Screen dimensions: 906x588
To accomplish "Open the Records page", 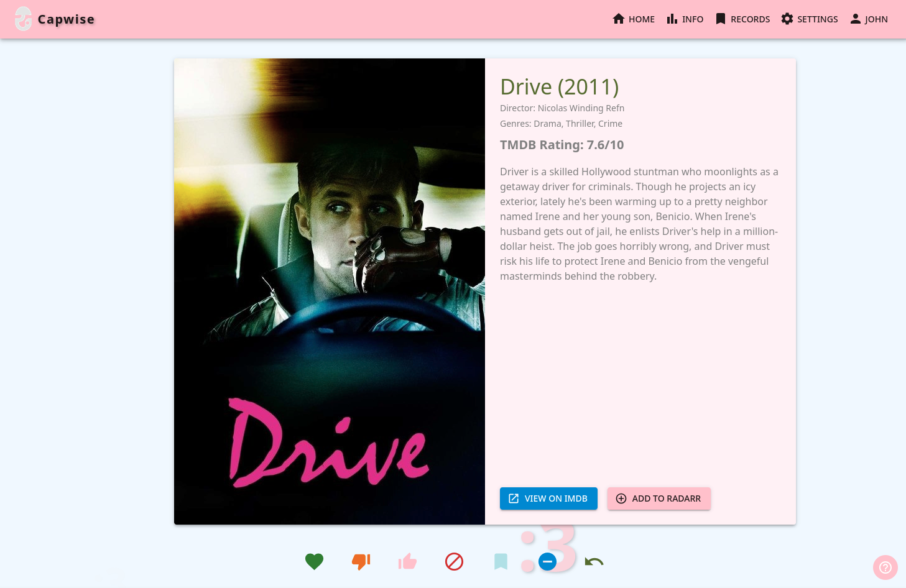I will click(x=742, y=19).
